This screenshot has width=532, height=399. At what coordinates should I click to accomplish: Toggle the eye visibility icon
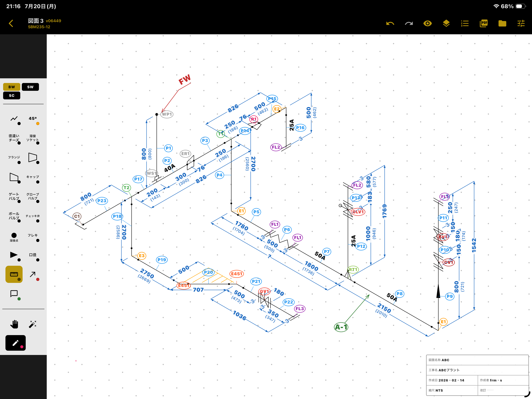[x=428, y=23]
